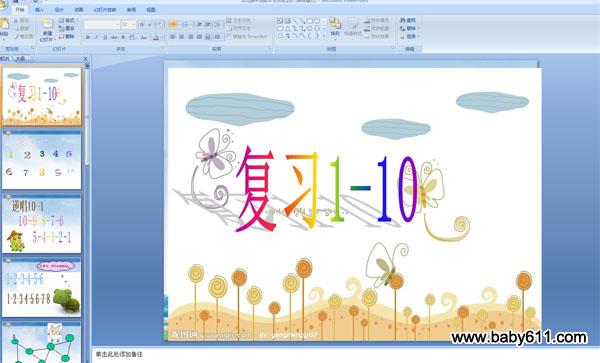Switch to the Design (设计) tab
This screenshot has width=600, height=363.
coord(59,10)
